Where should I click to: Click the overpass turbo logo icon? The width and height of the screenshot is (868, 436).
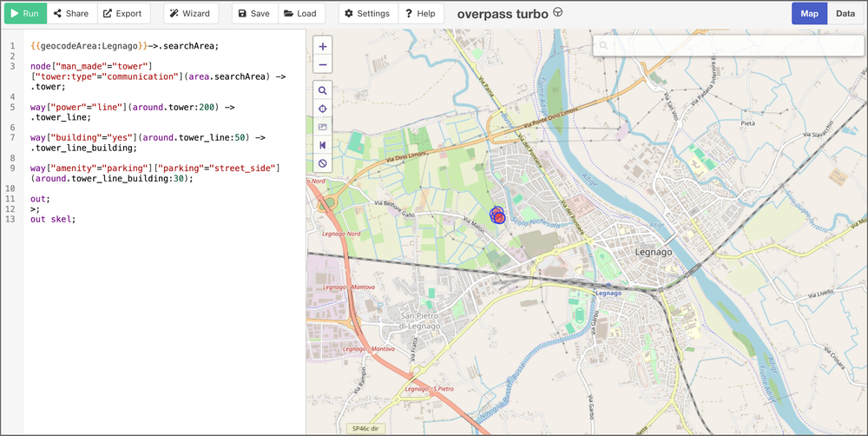click(x=558, y=13)
